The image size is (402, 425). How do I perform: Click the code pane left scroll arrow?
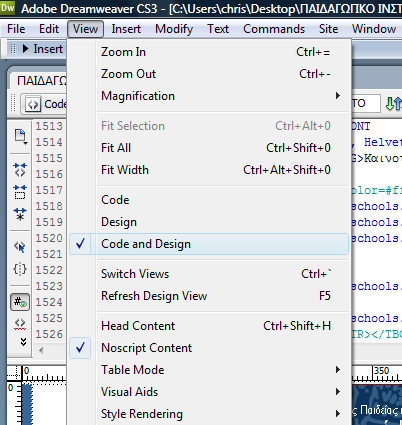tap(41, 350)
